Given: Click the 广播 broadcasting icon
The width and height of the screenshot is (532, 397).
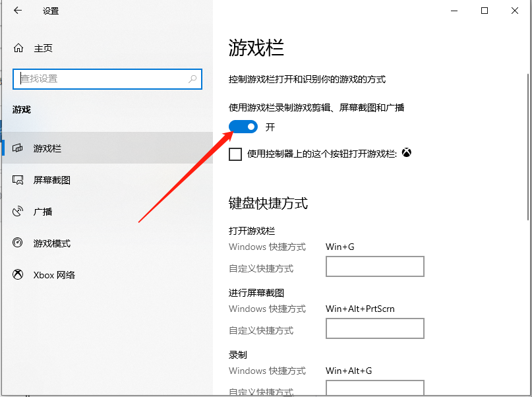Looking at the screenshot, I should [x=16, y=211].
